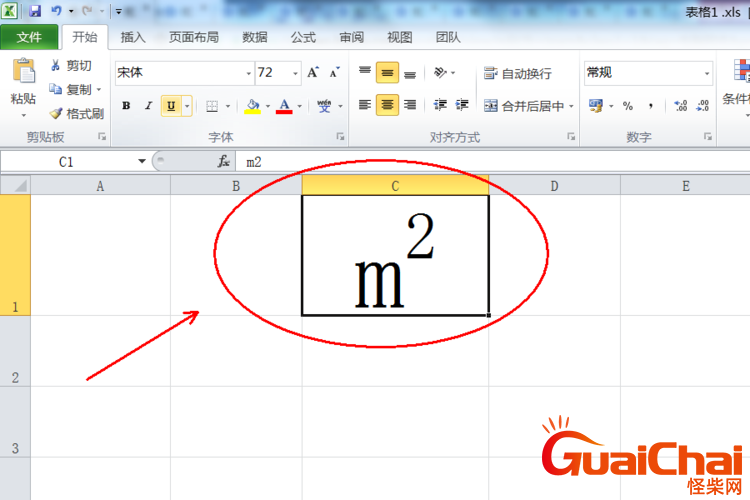
Task: Apply the red font color swatch
Action: click(x=284, y=106)
